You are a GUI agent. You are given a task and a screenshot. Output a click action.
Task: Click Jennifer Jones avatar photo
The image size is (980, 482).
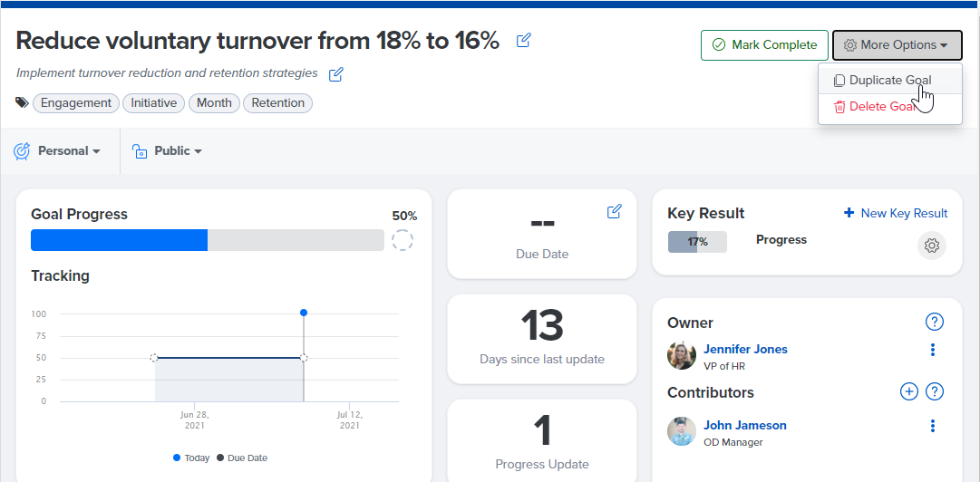click(682, 356)
